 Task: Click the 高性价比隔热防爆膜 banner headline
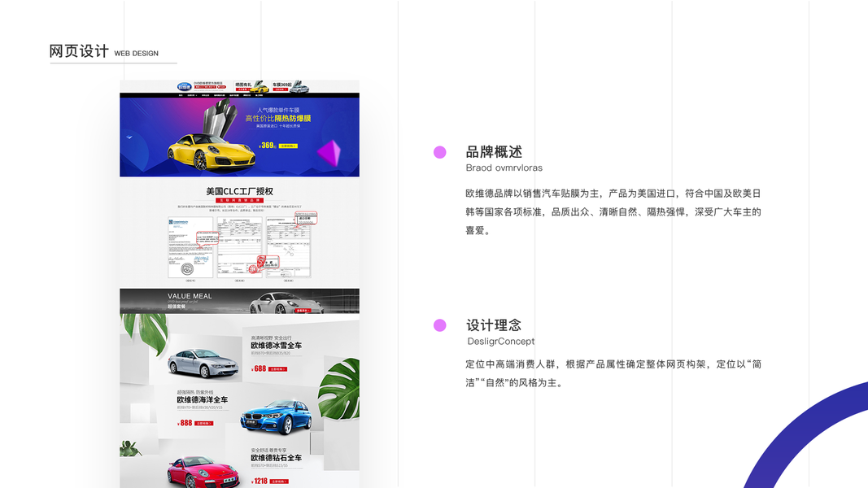coord(278,119)
